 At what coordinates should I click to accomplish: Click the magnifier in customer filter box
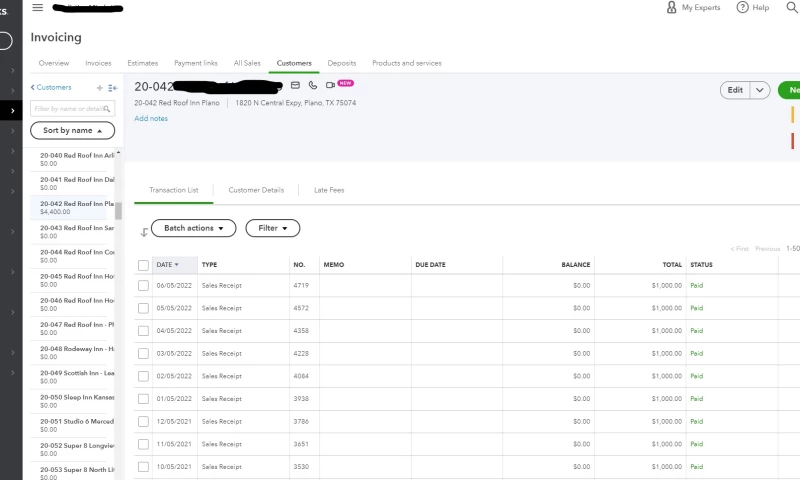(107, 109)
